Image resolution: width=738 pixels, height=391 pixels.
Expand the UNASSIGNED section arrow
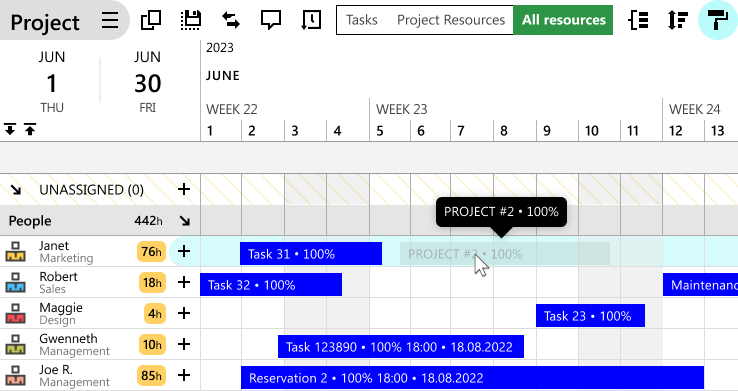click(16, 190)
